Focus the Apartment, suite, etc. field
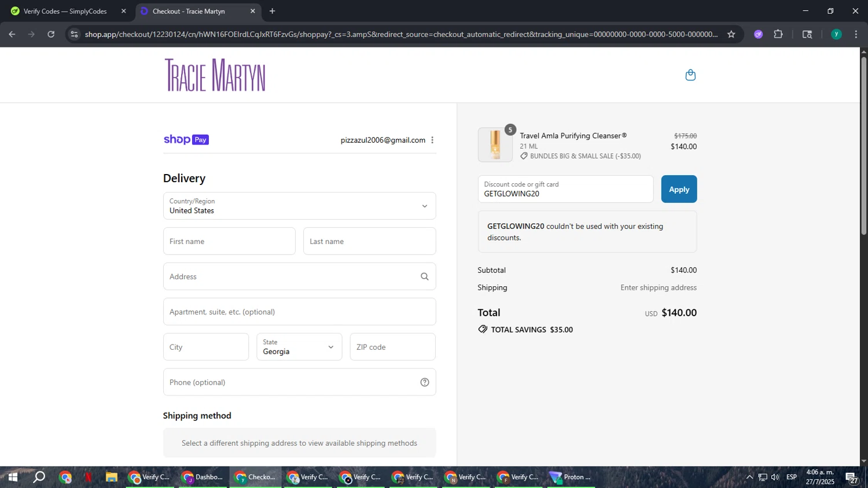Viewport: 868px width, 488px height. point(299,312)
